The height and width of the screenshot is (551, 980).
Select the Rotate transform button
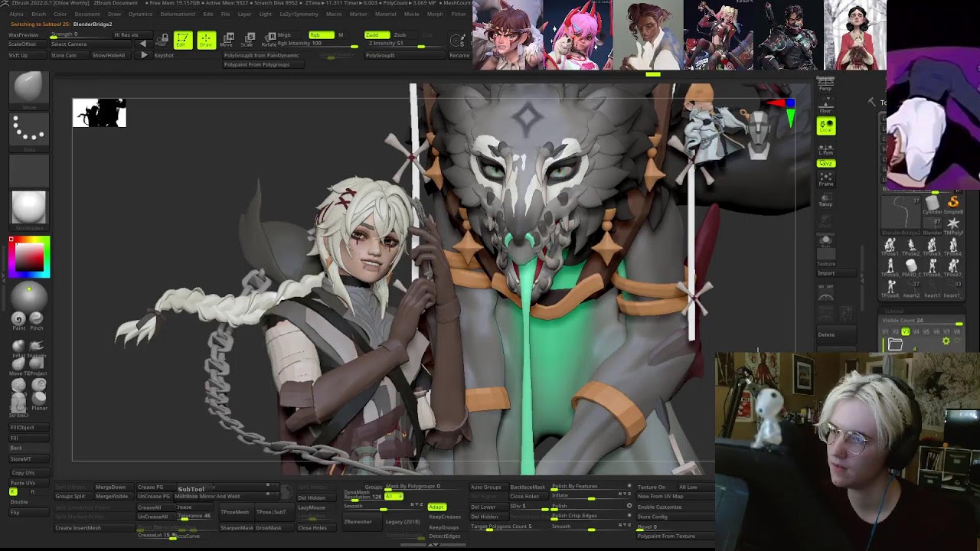(x=269, y=41)
